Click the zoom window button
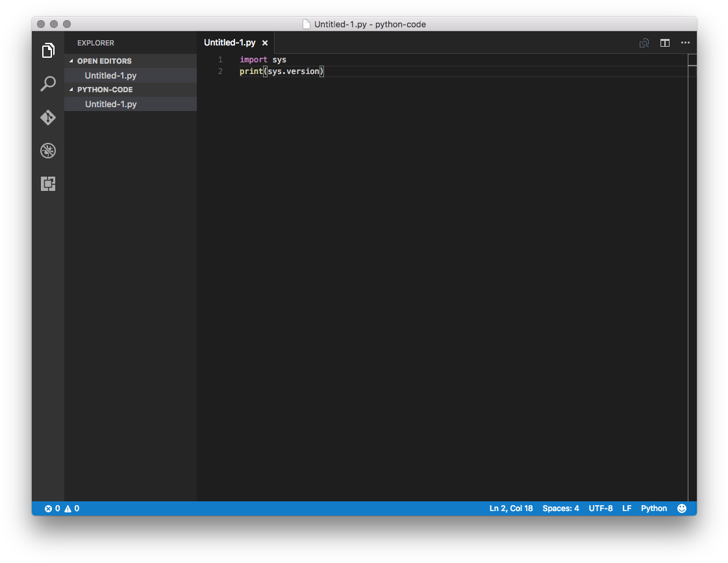Image resolution: width=728 pixels, height=563 pixels. coord(67,24)
